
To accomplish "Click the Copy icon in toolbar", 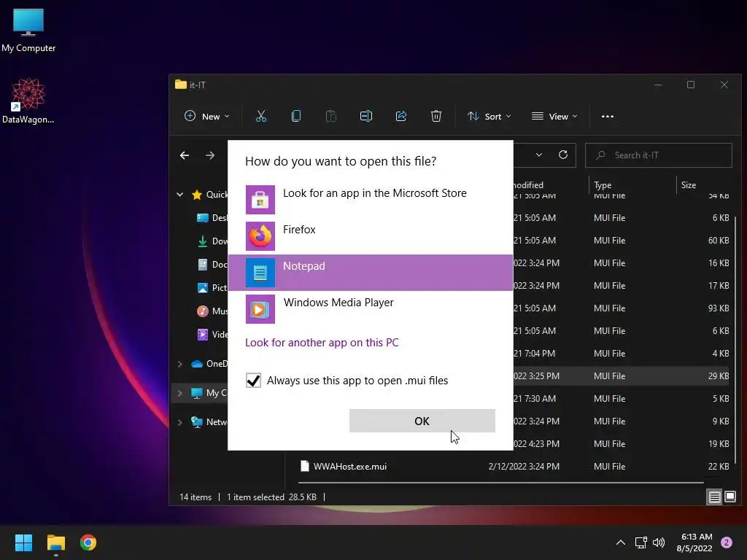I will (296, 116).
